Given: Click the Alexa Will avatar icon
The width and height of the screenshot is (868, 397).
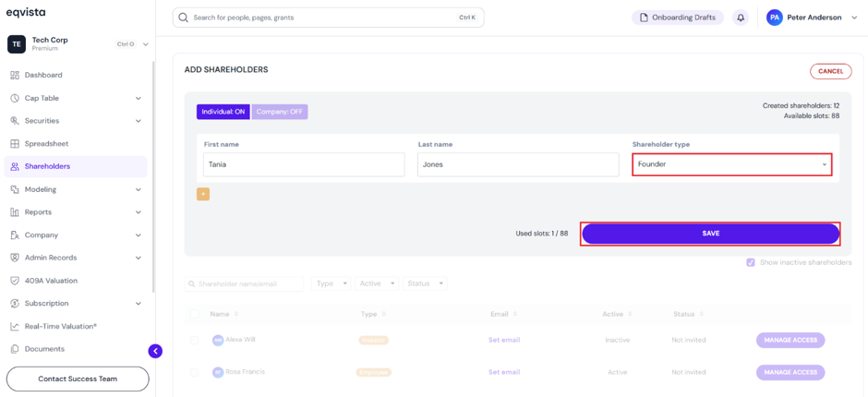Looking at the screenshot, I should (x=218, y=340).
